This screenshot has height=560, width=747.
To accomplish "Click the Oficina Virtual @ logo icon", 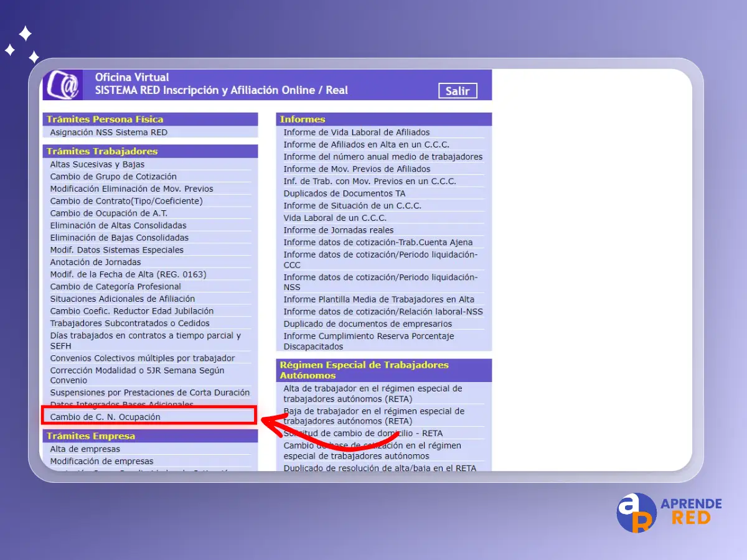I will point(63,85).
